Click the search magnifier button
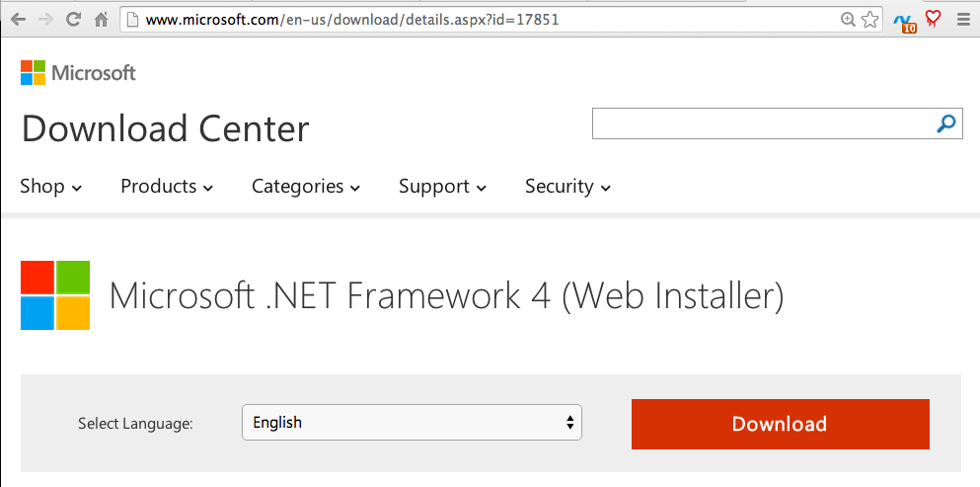Screen dimensions: 980x487 [946, 123]
